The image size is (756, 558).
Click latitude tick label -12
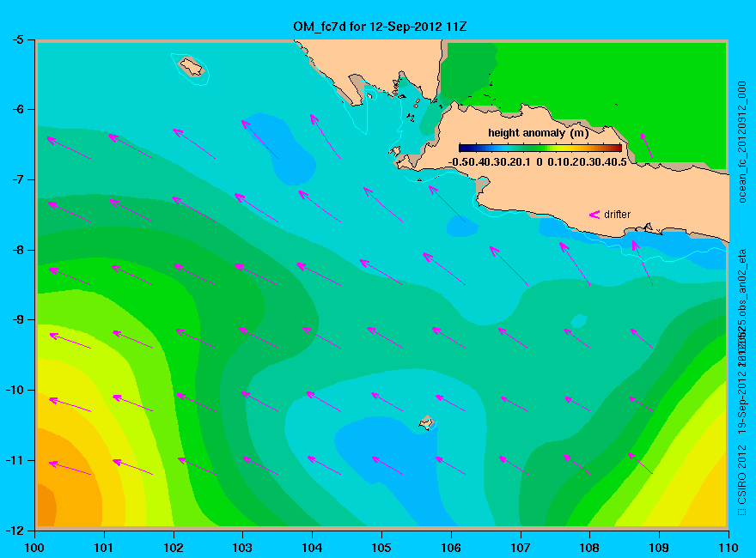[x=15, y=531]
